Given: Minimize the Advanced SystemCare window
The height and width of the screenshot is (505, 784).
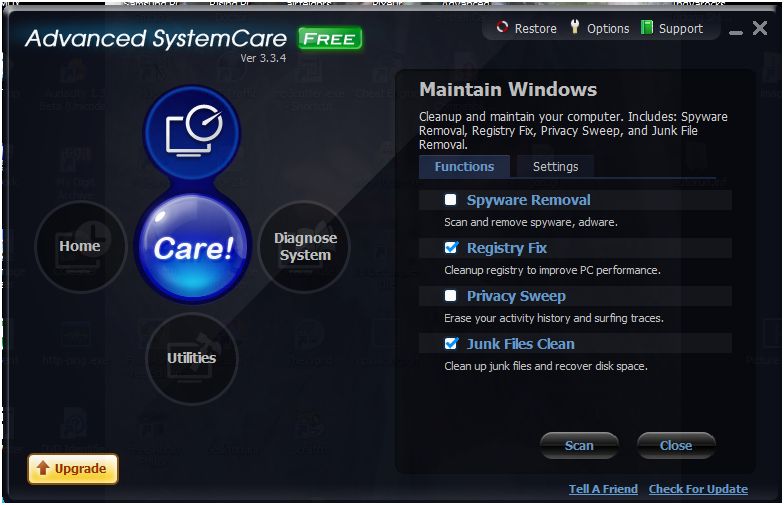Looking at the screenshot, I should click(x=736, y=32).
